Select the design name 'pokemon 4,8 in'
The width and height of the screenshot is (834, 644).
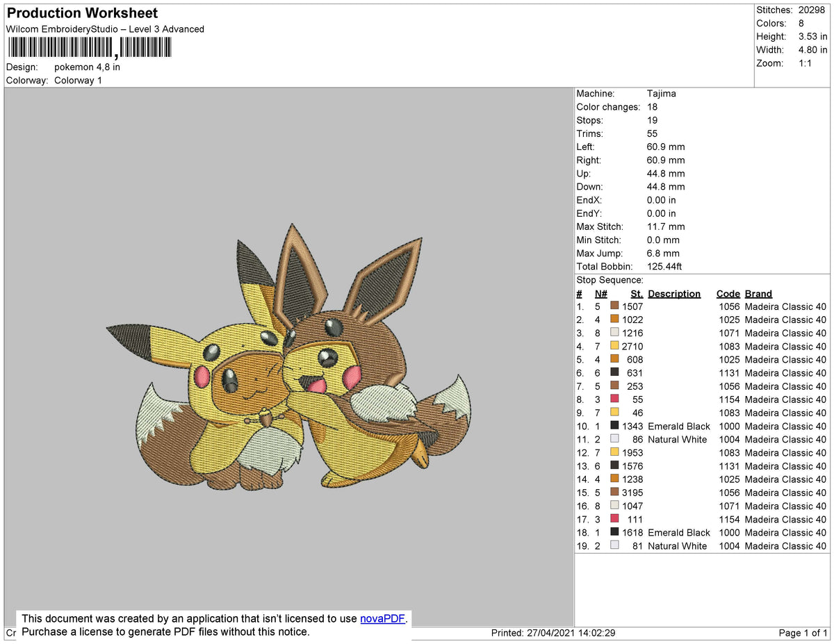pyautogui.click(x=87, y=67)
